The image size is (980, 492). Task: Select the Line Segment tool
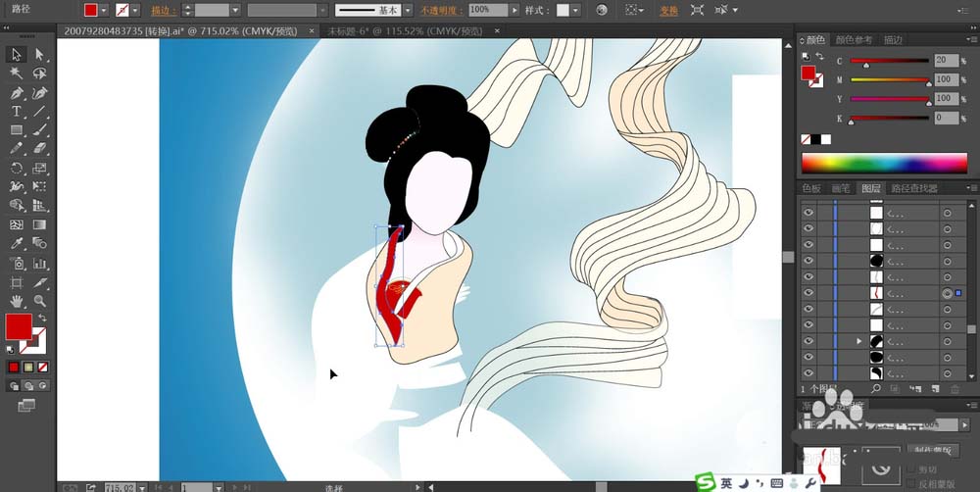click(39, 112)
